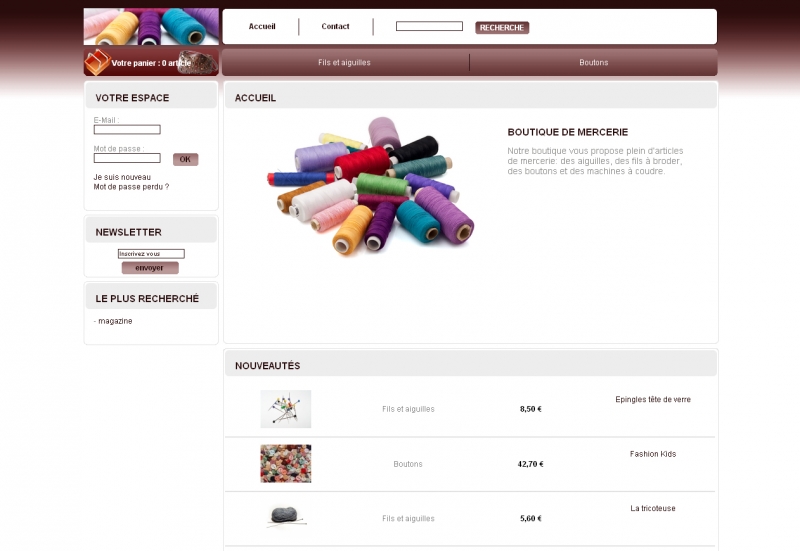Select the Fils et aiguilles category tab
This screenshot has height=551, width=800.
(344, 62)
